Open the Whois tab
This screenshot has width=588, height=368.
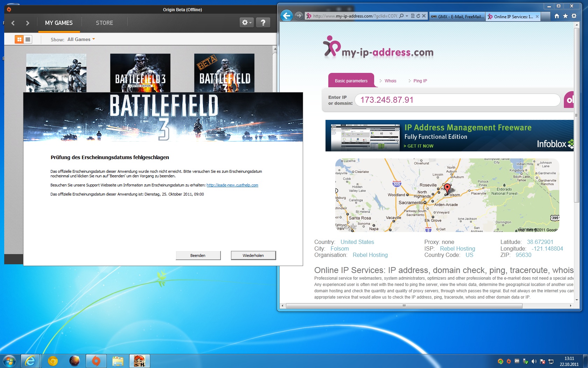pyautogui.click(x=390, y=81)
